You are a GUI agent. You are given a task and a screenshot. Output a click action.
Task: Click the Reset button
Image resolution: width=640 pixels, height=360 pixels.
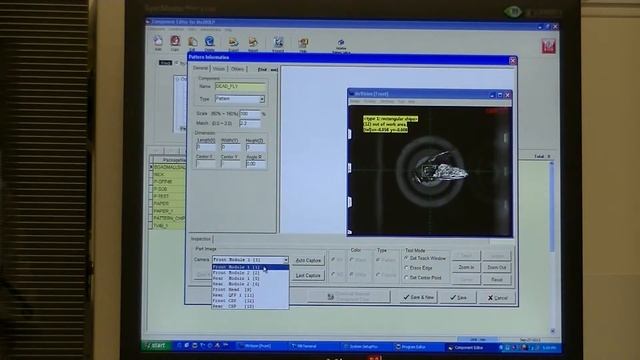(x=497, y=280)
